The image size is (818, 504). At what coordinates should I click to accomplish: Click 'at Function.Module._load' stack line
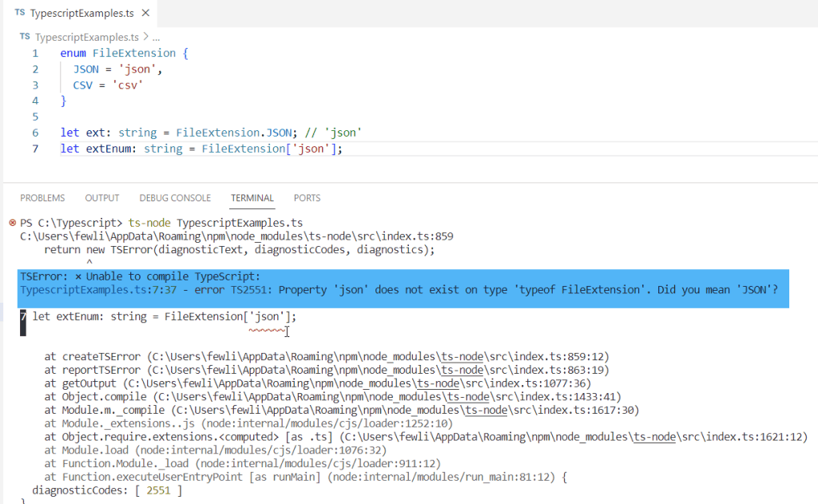pos(243,463)
